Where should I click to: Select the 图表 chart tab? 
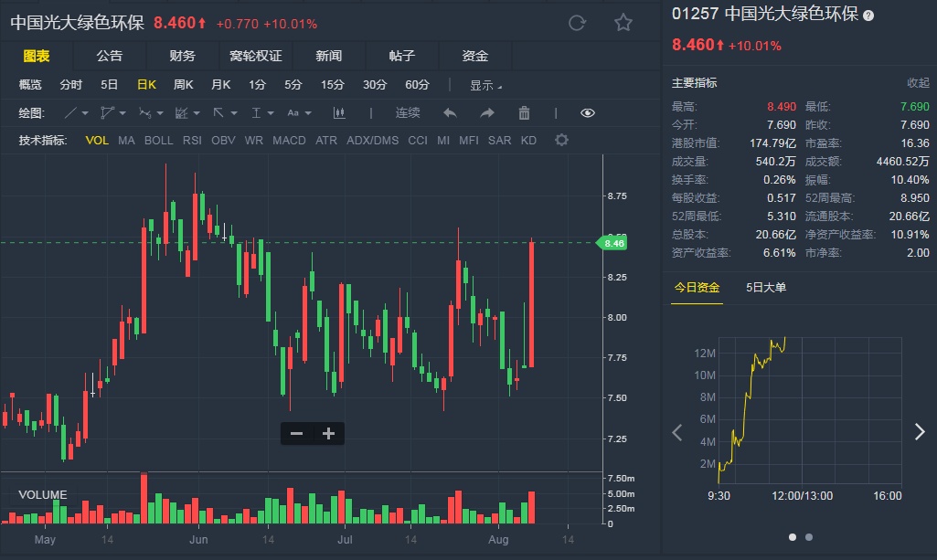pyautogui.click(x=37, y=56)
